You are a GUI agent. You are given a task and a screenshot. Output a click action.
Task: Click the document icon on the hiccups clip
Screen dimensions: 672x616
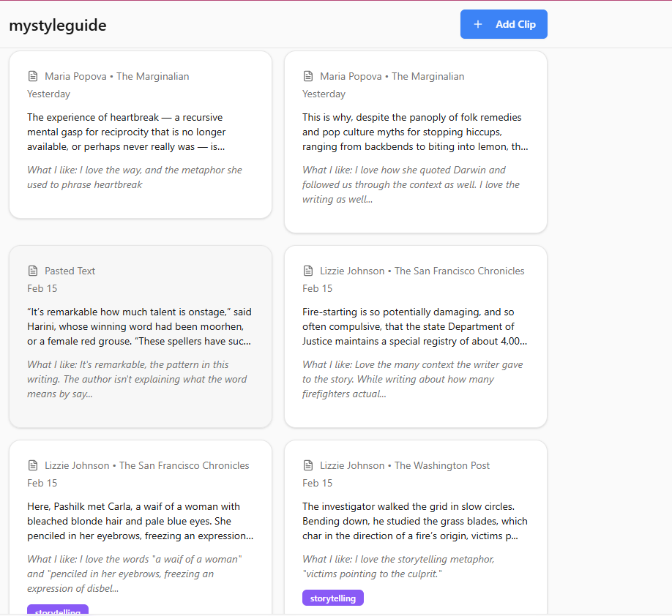(308, 75)
